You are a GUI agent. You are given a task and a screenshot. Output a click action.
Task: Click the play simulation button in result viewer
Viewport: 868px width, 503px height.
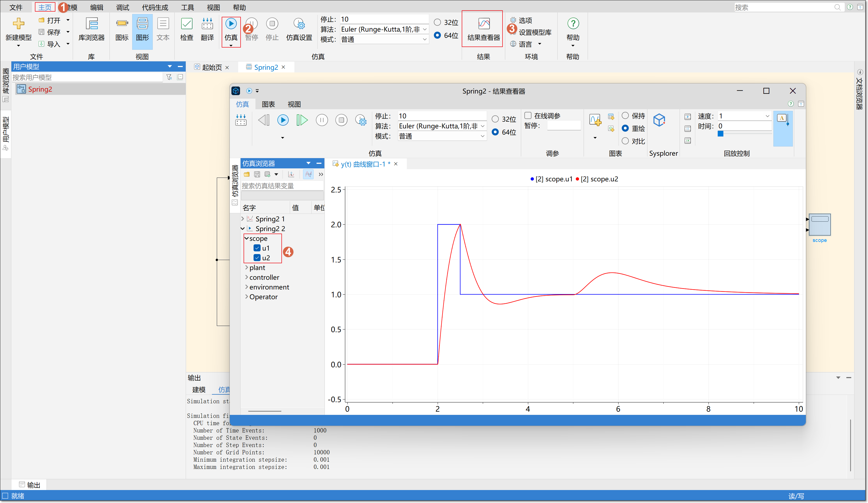[x=283, y=120]
